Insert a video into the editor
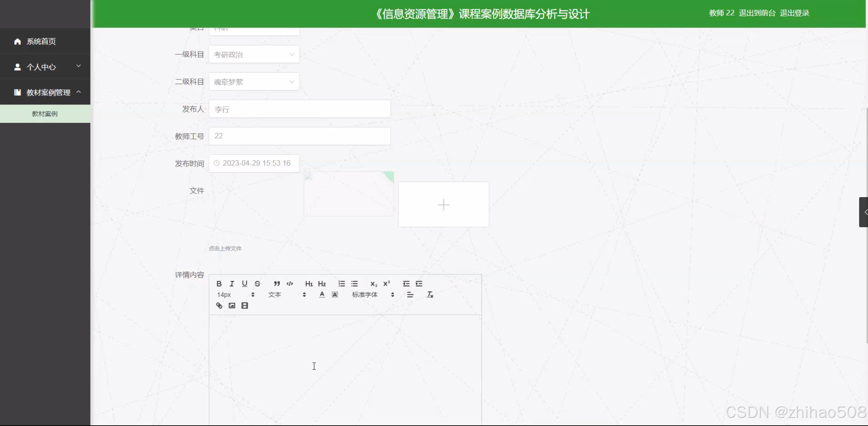 [245, 305]
